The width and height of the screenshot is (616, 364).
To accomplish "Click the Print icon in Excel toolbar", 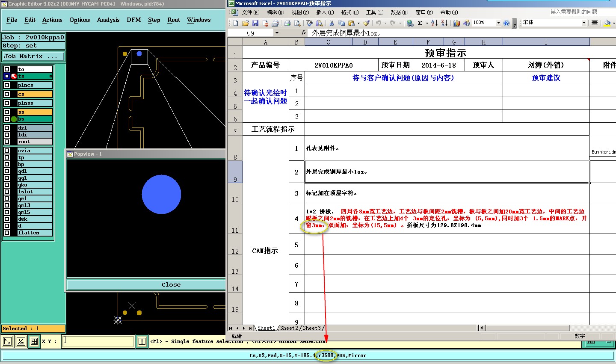I will [x=287, y=23].
